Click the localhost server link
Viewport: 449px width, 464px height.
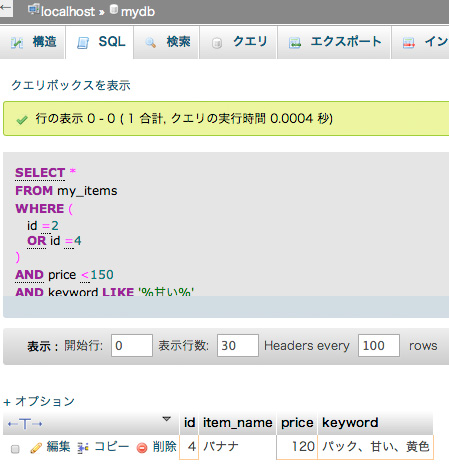click(68, 12)
